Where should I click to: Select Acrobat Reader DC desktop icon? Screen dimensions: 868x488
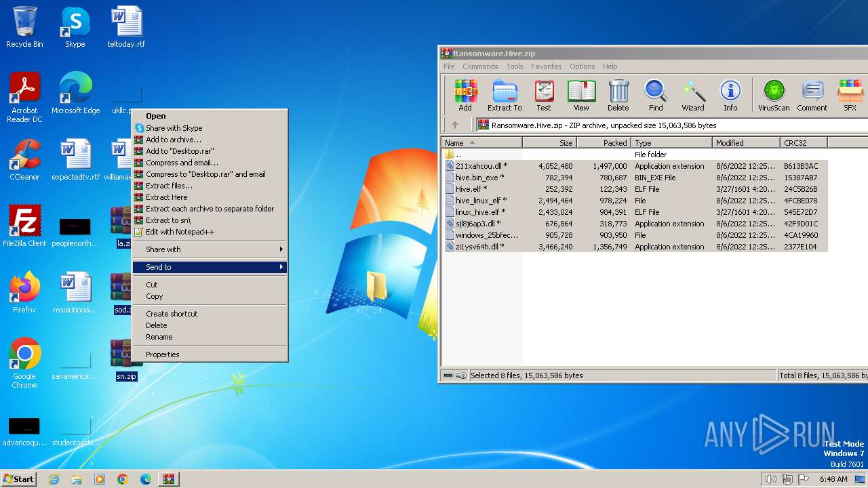click(24, 98)
